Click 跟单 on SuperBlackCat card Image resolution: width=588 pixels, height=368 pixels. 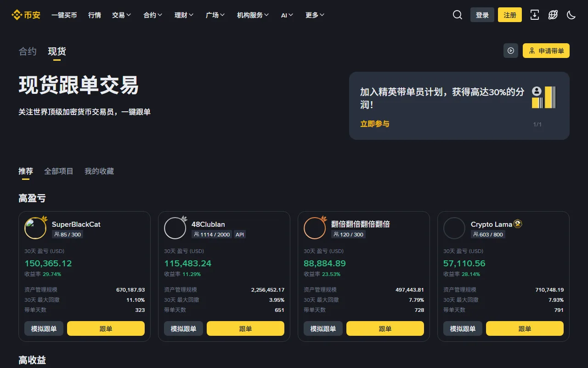106,328
